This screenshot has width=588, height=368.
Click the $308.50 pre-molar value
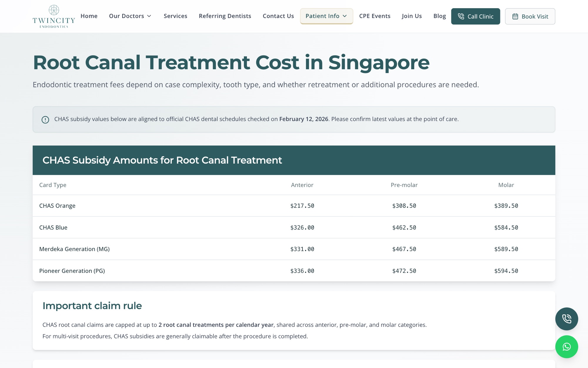click(404, 206)
